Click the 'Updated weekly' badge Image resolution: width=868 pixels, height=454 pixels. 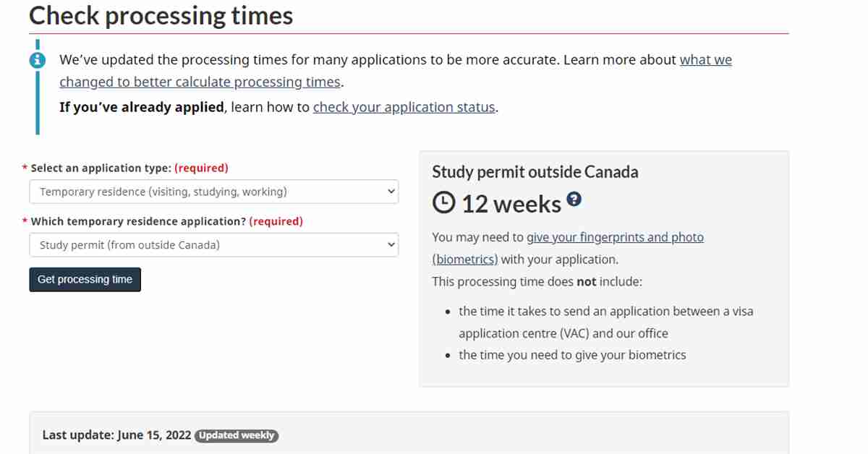(237, 435)
